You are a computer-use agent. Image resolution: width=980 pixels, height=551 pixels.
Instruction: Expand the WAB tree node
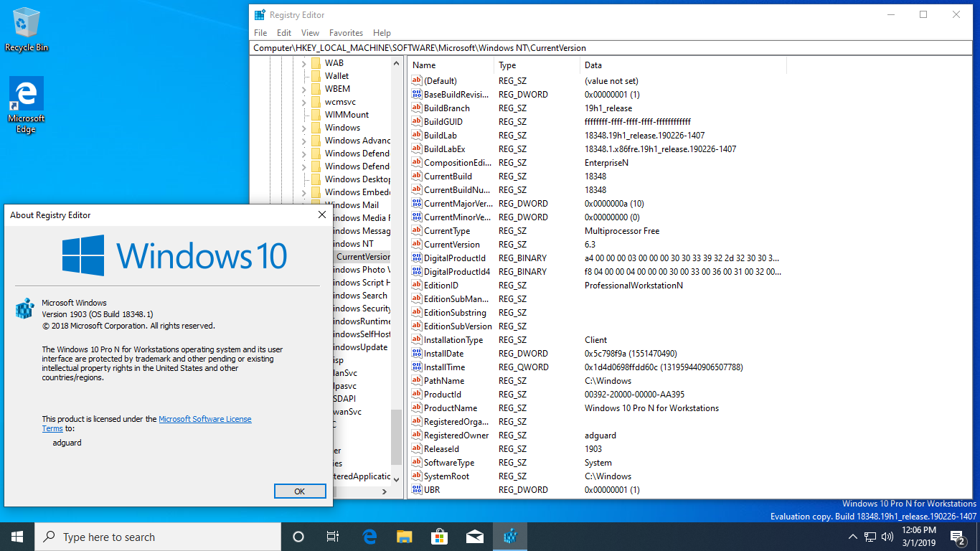coord(304,63)
